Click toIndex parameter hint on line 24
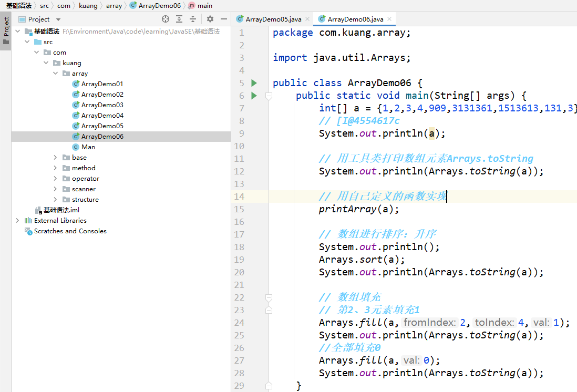Screen dimensions: 577x392 point(494,323)
